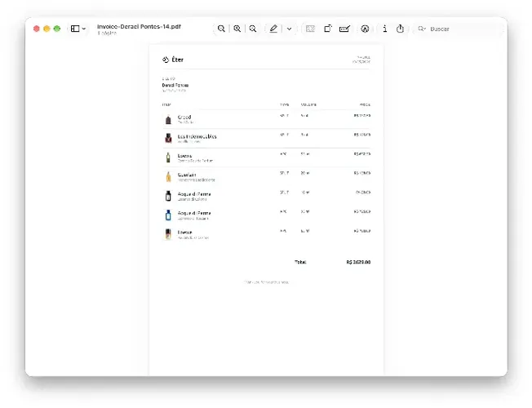Click the green full-screen window button
The width and height of the screenshot is (532, 408).
(x=57, y=29)
